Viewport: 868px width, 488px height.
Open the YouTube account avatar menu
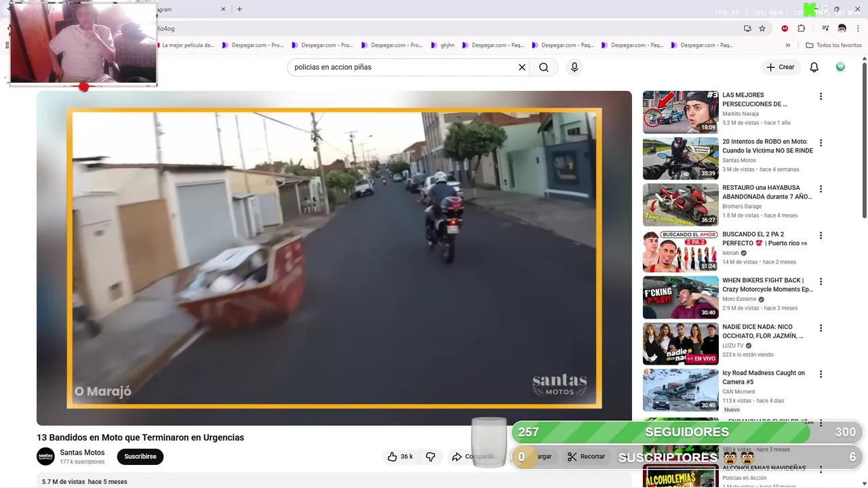840,67
